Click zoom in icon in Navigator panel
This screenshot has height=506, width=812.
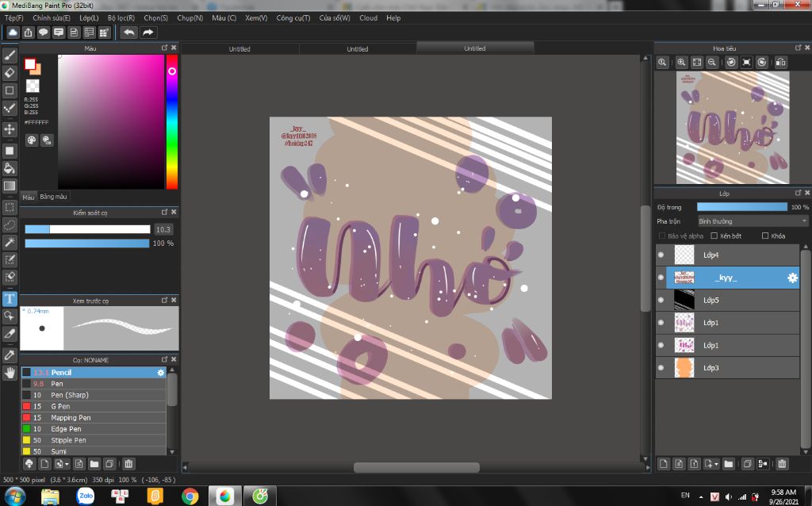click(x=681, y=62)
